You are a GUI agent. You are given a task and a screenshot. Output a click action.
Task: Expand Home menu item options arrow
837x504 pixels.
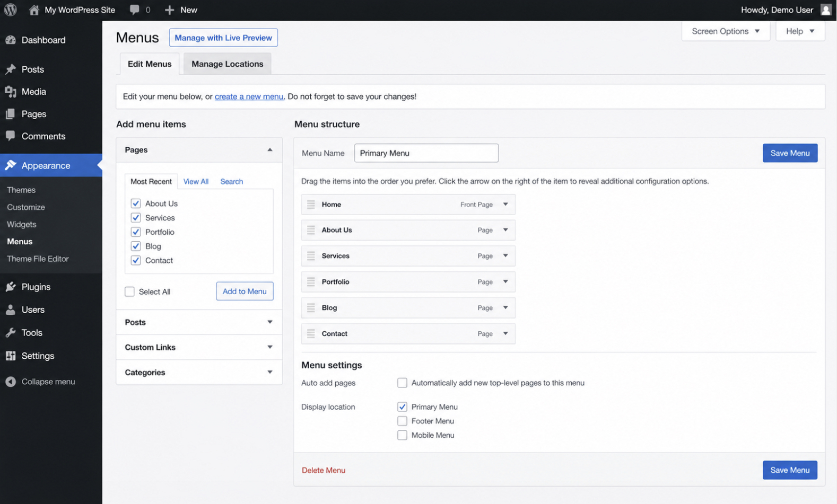[x=505, y=205]
